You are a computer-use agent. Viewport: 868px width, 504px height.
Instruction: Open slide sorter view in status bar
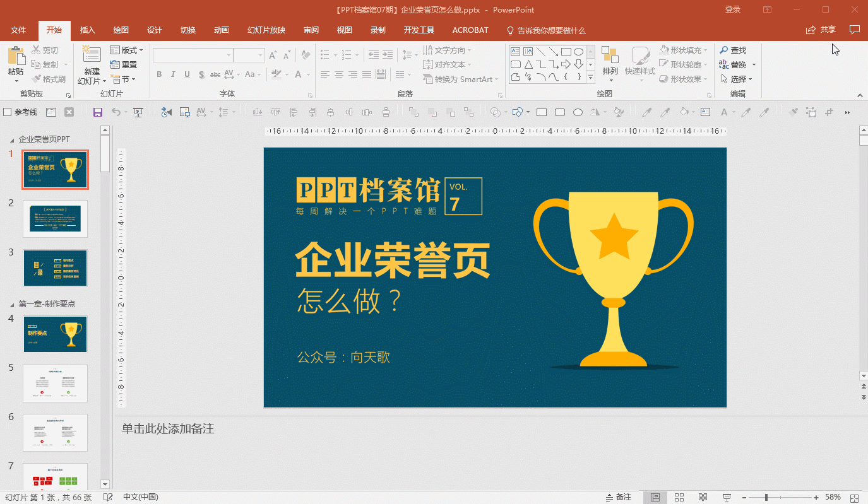[x=679, y=497]
